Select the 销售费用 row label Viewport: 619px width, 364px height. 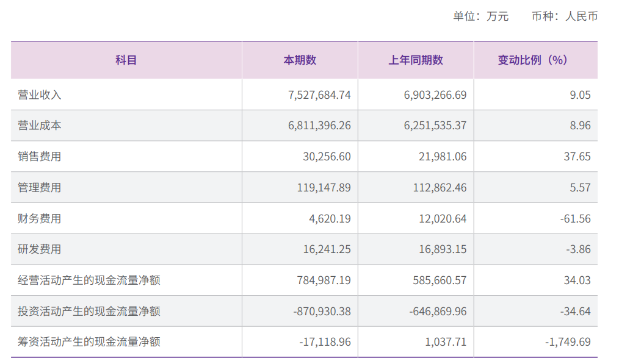40,157
